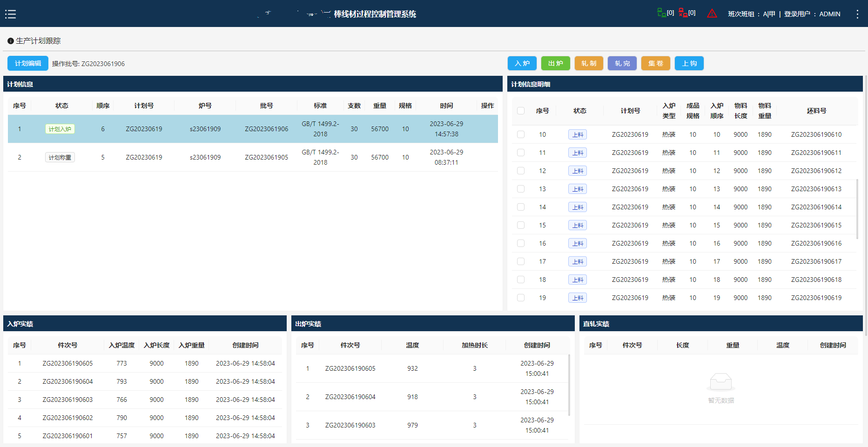Click the orange 轧制 button
This screenshot has width=868, height=447.
pos(589,63)
